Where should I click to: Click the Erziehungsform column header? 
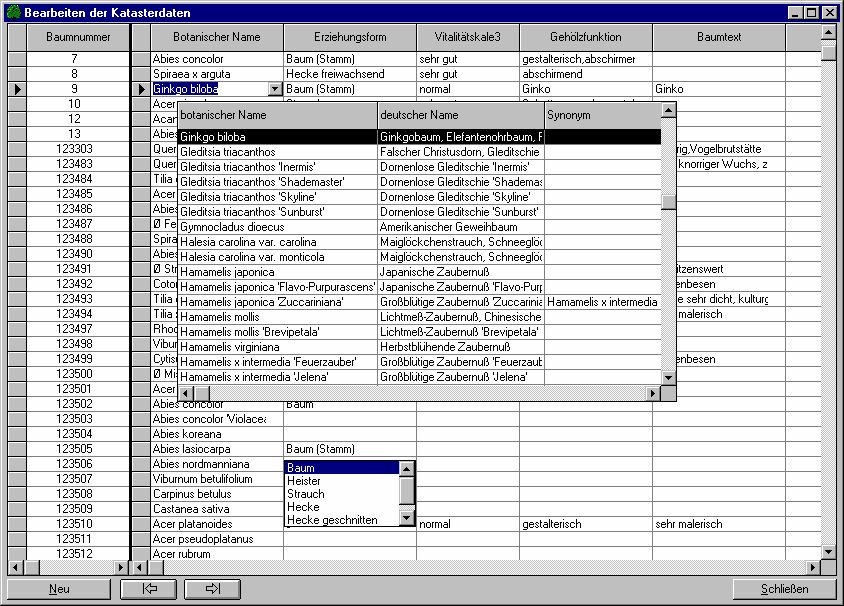click(x=350, y=37)
